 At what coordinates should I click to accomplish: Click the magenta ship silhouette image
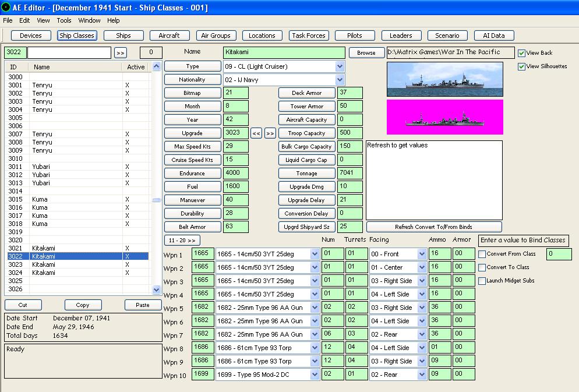445,117
